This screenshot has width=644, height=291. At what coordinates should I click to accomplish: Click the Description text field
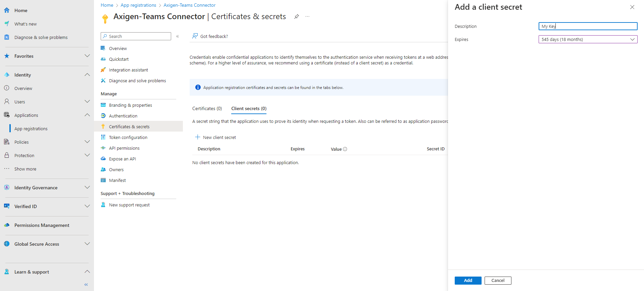tap(588, 26)
